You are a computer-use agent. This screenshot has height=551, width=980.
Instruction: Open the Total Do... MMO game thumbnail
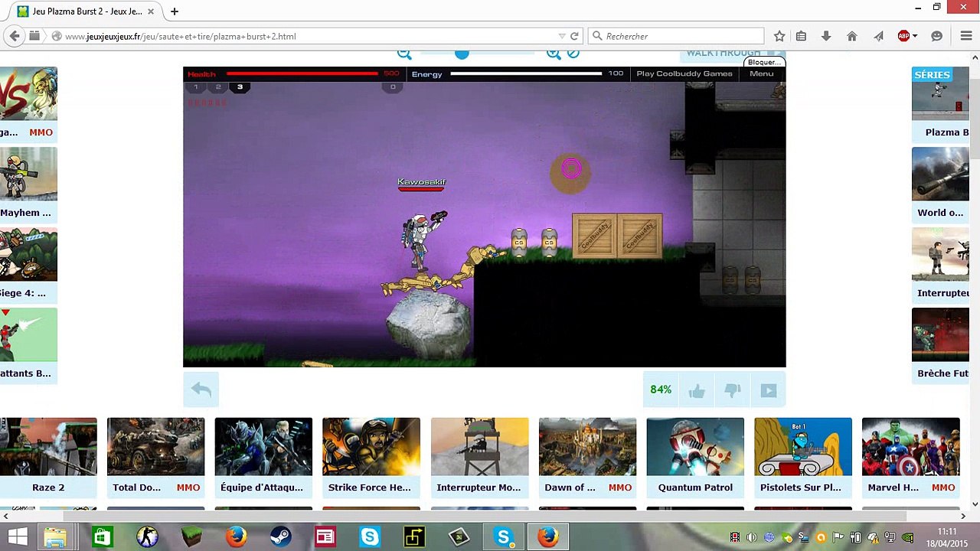point(155,447)
